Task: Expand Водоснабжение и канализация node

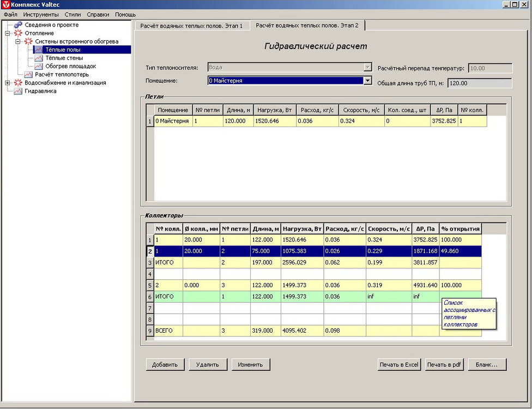Action: [8, 83]
